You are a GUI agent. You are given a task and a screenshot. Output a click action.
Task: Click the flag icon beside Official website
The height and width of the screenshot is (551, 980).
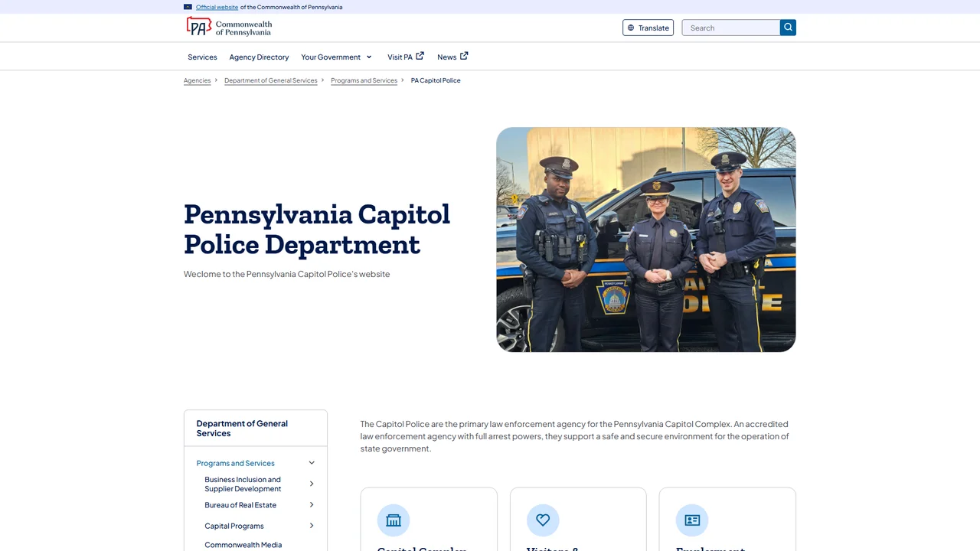click(x=188, y=7)
